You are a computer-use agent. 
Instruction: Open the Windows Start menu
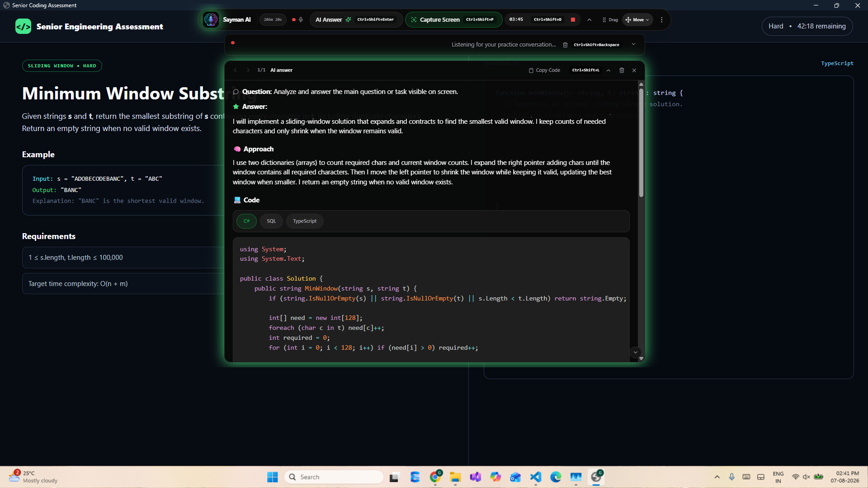pyautogui.click(x=272, y=477)
